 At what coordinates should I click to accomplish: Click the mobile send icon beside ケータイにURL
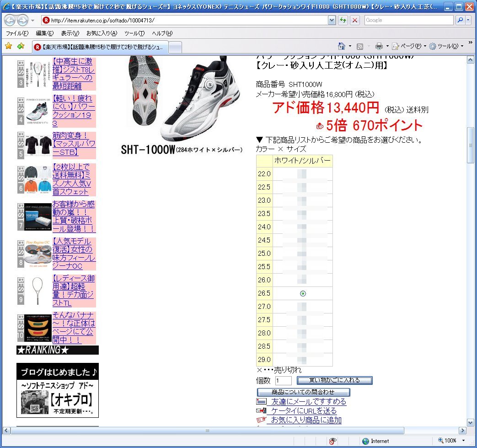(261, 411)
